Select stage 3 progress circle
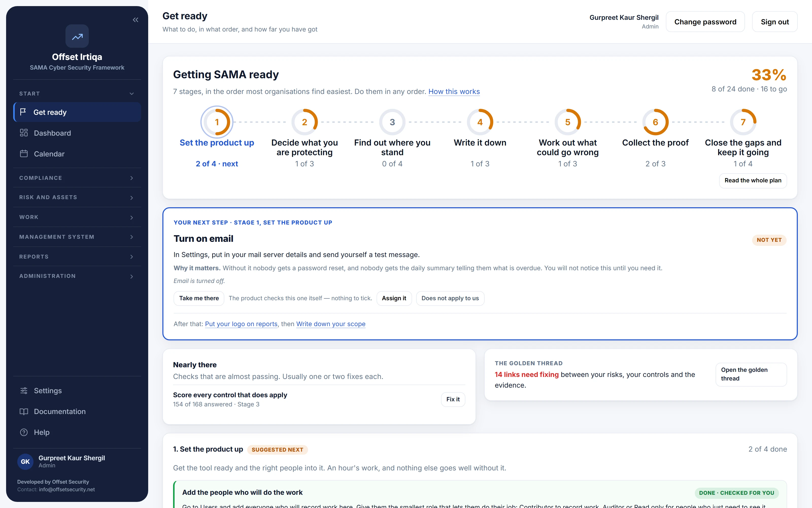The height and width of the screenshot is (508, 812). 392,122
